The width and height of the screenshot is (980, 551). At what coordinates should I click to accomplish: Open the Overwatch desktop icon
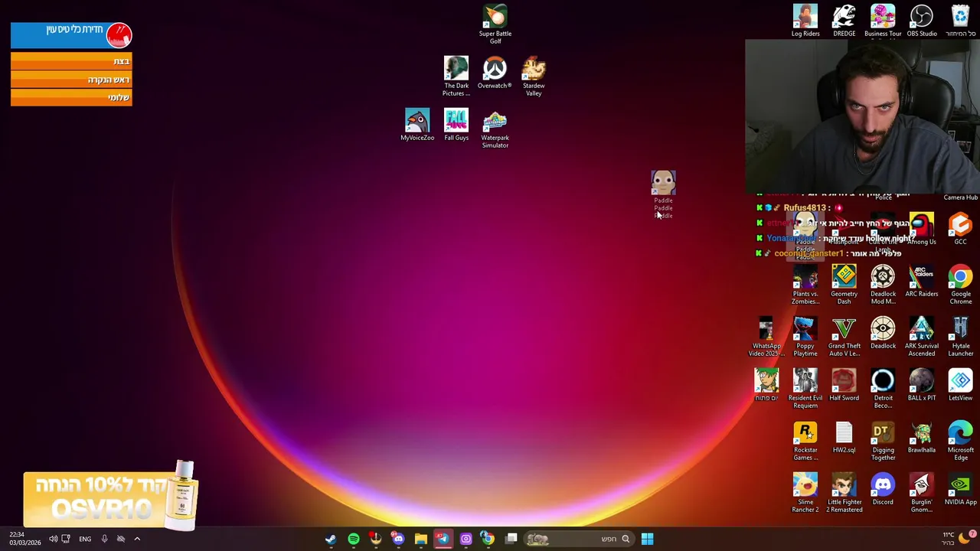tap(495, 73)
